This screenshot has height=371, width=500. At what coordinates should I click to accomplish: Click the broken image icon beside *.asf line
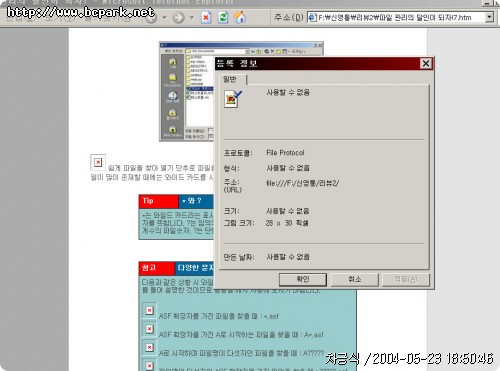(x=149, y=311)
